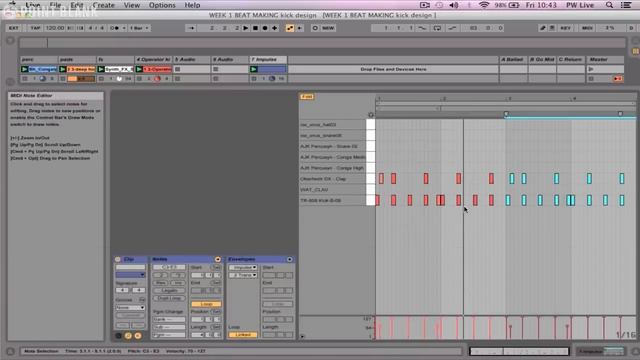
Task: Click the Hot-Swap Groove button
Action: coord(142,300)
